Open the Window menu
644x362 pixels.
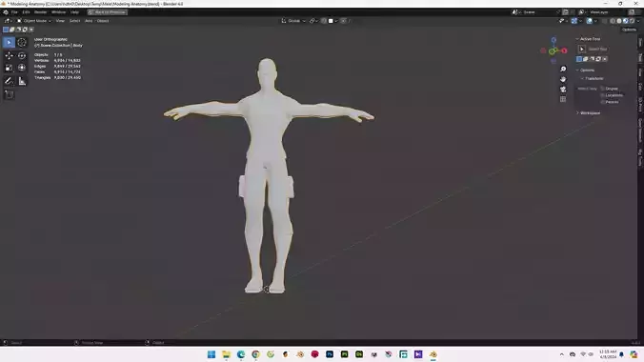[x=58, y=12]
